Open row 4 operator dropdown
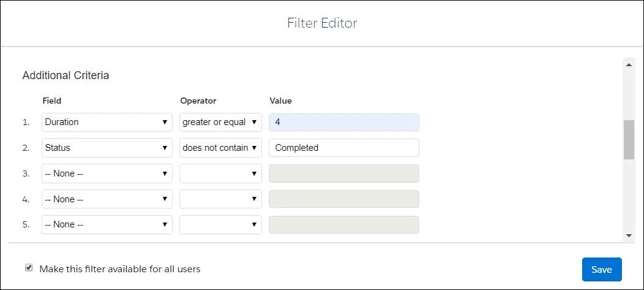This screenshot has width=644, height=290. click(x=220, y=199)
